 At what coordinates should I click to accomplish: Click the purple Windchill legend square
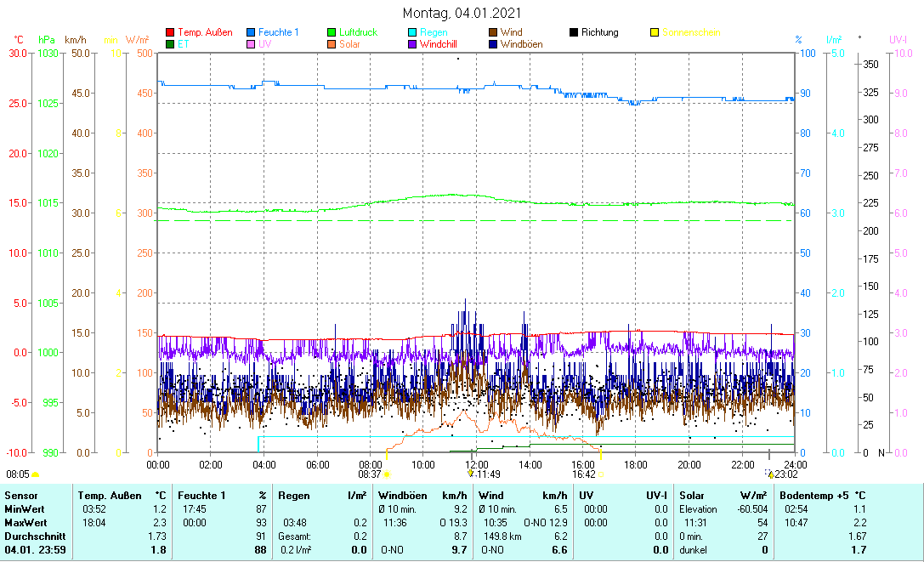pyautogui.click(x=413, y=44)
